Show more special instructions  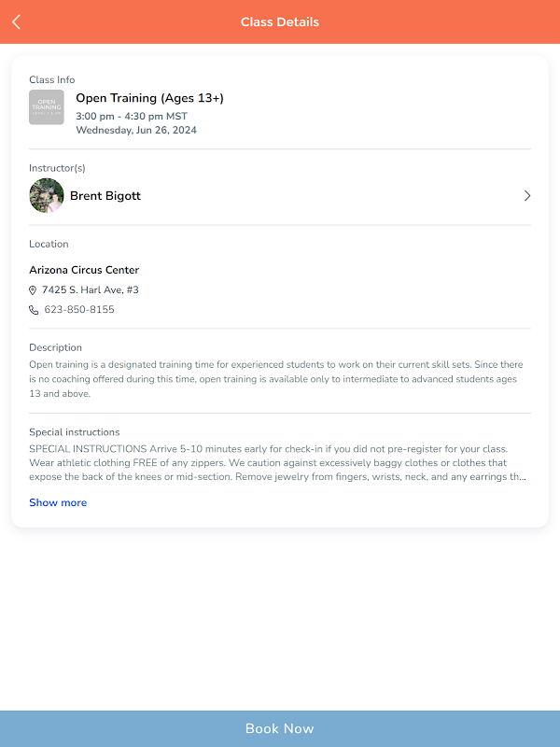tap(58, 502)
